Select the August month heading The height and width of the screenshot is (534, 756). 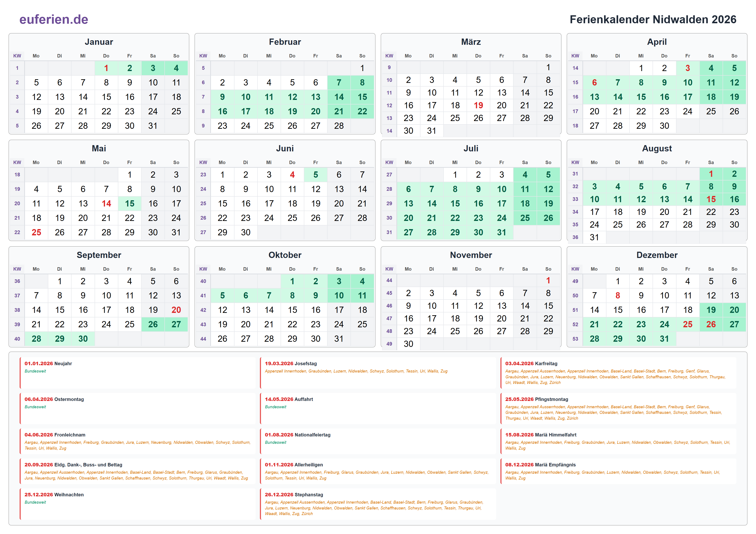click(657, 148)
